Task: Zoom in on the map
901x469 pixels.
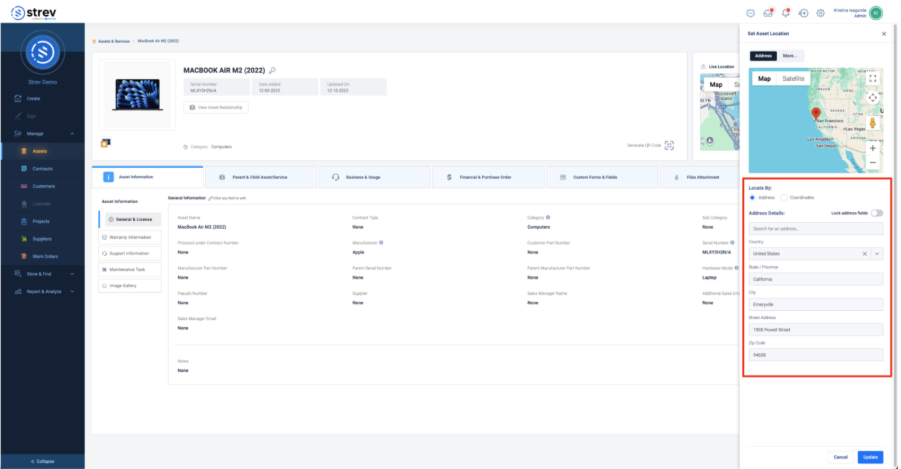Action: [873, 147]
